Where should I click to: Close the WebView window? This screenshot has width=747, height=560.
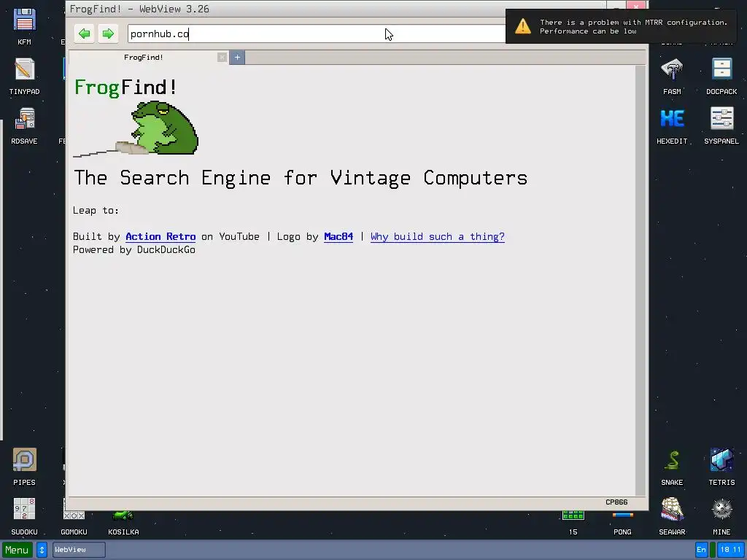coord(636,6)
